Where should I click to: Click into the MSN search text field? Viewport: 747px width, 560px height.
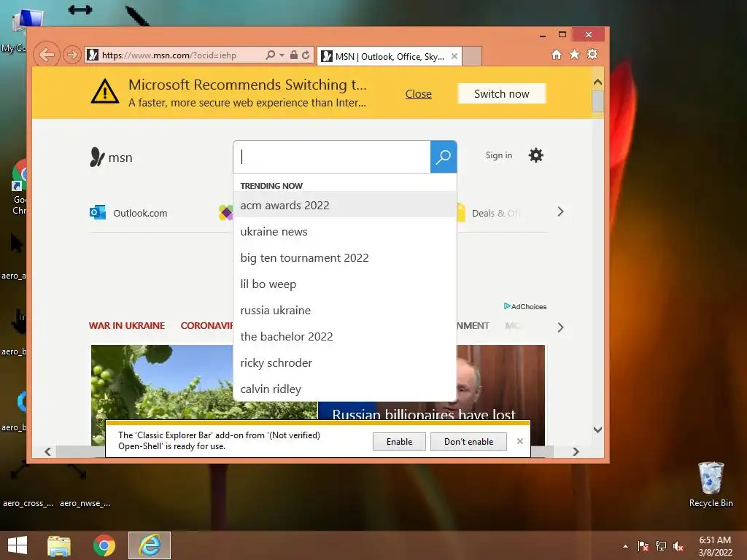point(332,157)
